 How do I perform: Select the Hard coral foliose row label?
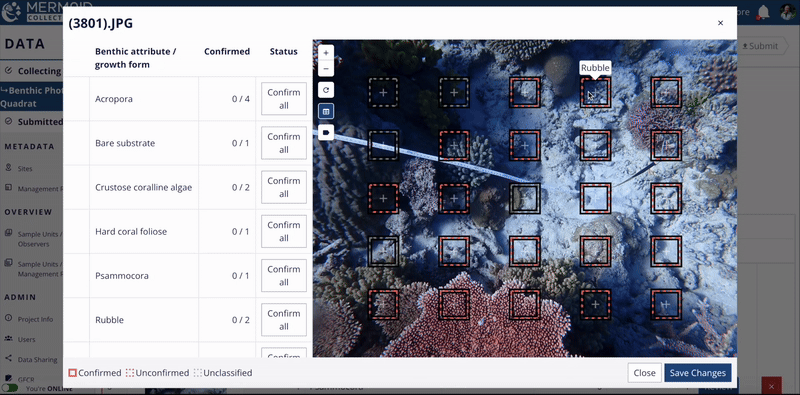(131, 232)
